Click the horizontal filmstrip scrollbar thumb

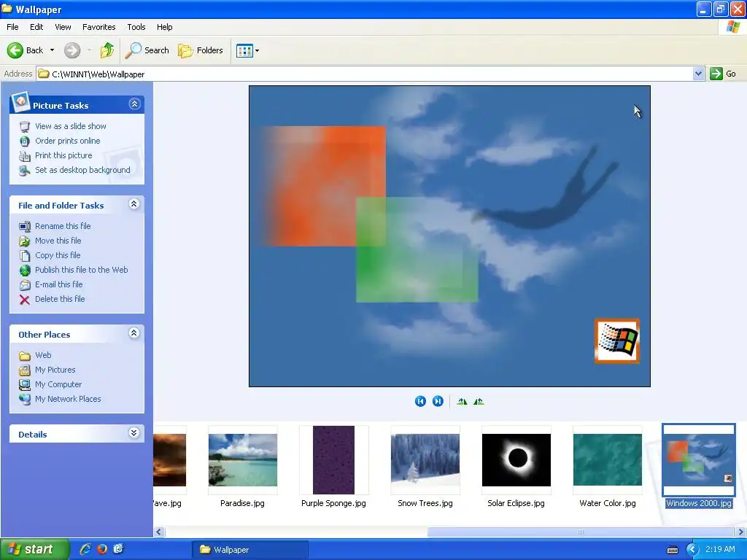coord(580,532)
